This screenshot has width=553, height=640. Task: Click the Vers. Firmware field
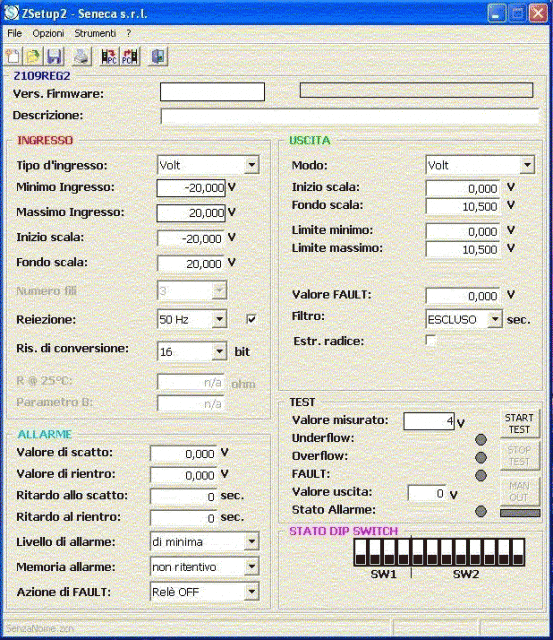pos(212,92)
